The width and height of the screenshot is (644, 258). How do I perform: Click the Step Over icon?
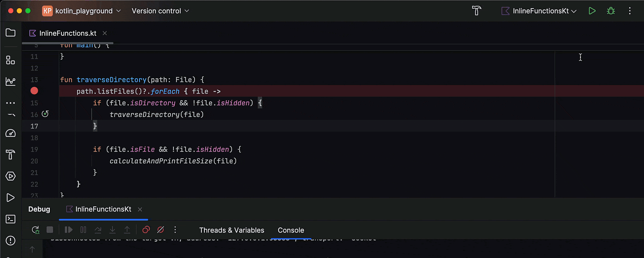(x=98, y=230)
